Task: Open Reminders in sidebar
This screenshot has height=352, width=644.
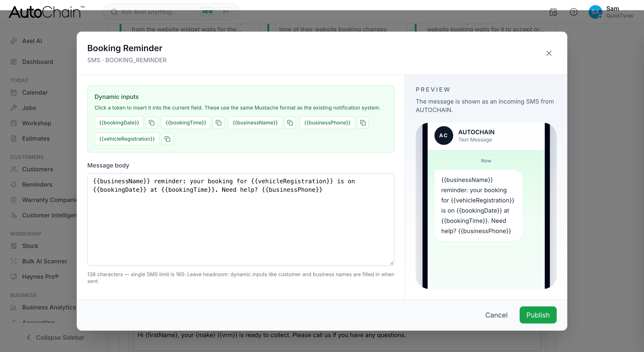Action: click(x=31, y=185)
